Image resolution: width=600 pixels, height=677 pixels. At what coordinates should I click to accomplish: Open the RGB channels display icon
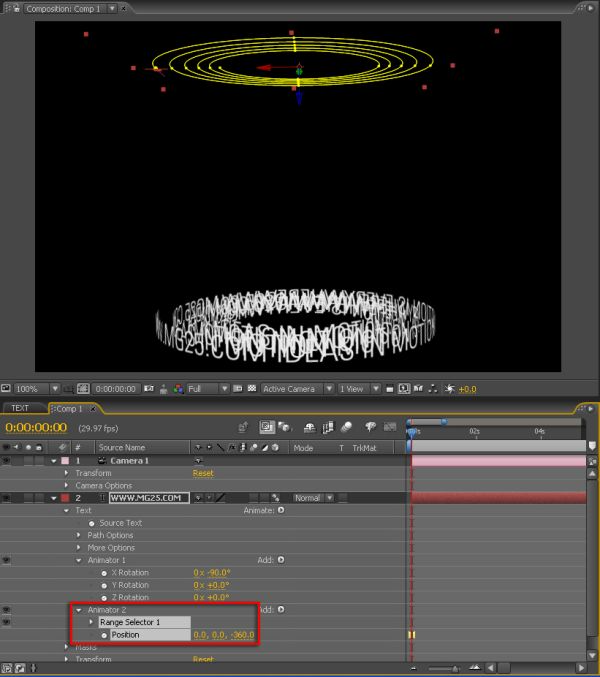(178, 389)
